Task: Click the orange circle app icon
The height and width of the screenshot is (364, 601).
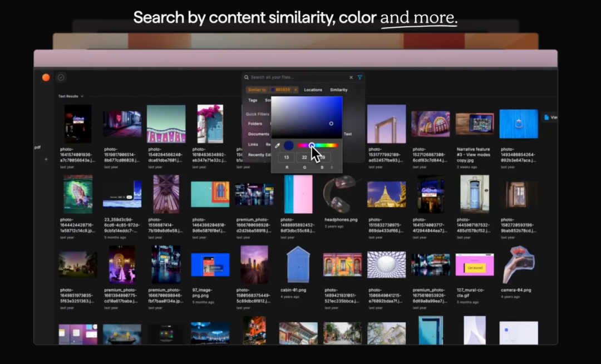Action: [46, 77]
